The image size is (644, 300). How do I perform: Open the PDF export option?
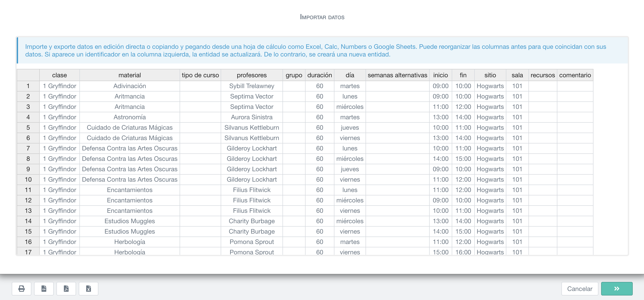point(66,288)
